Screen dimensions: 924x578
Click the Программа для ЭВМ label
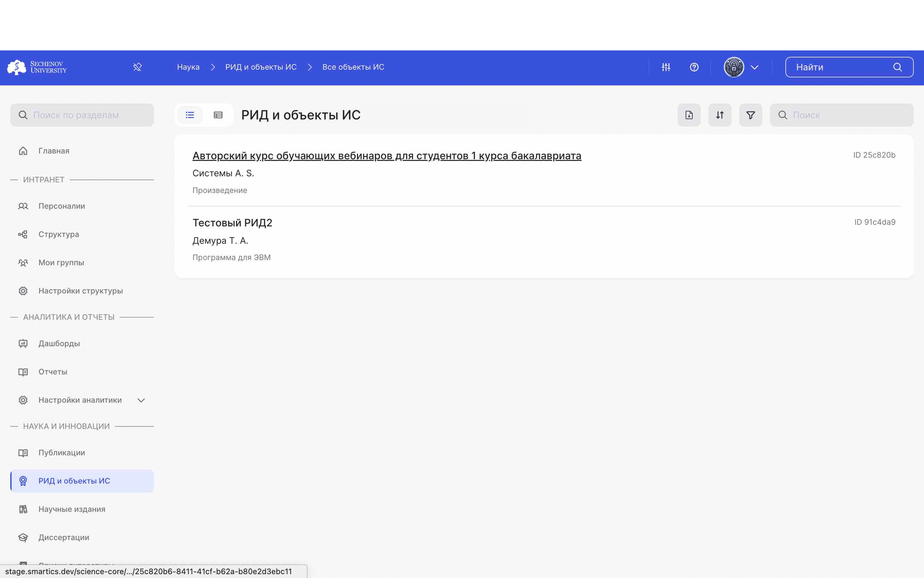coord(232,258)
